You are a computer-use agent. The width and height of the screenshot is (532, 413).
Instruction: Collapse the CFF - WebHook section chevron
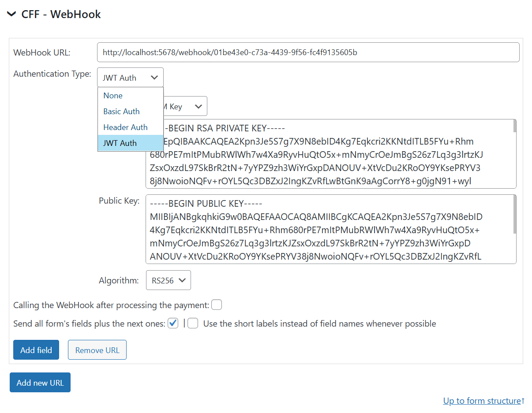coord(11,14)
